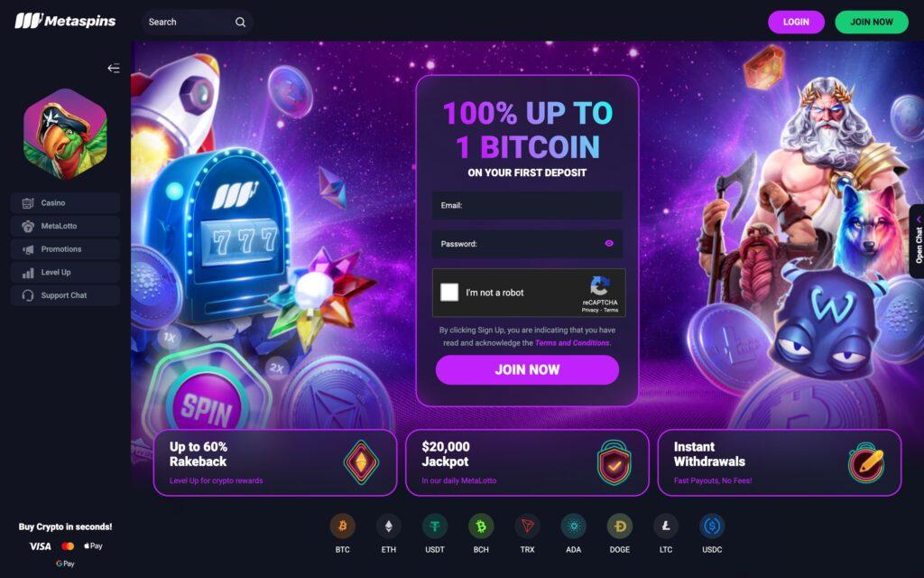Click the purple LOGIN button
This screenshot has height=578, width=924.
(796, 22)
